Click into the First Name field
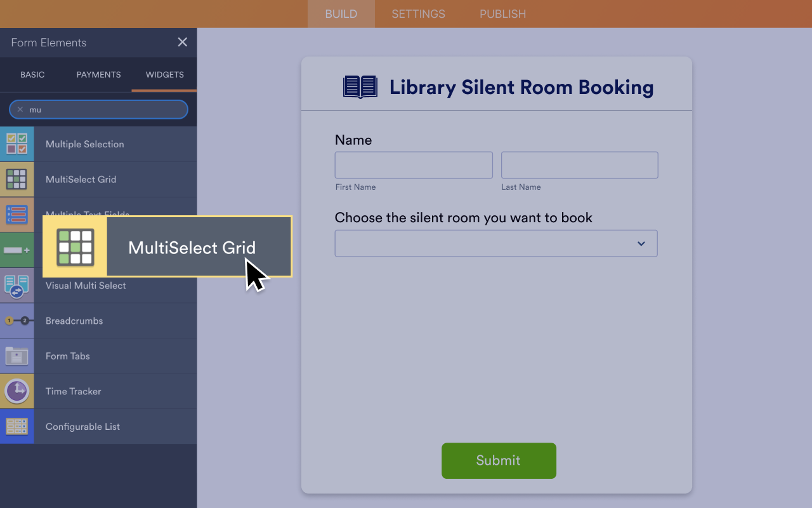 click(x=414, y=165)
